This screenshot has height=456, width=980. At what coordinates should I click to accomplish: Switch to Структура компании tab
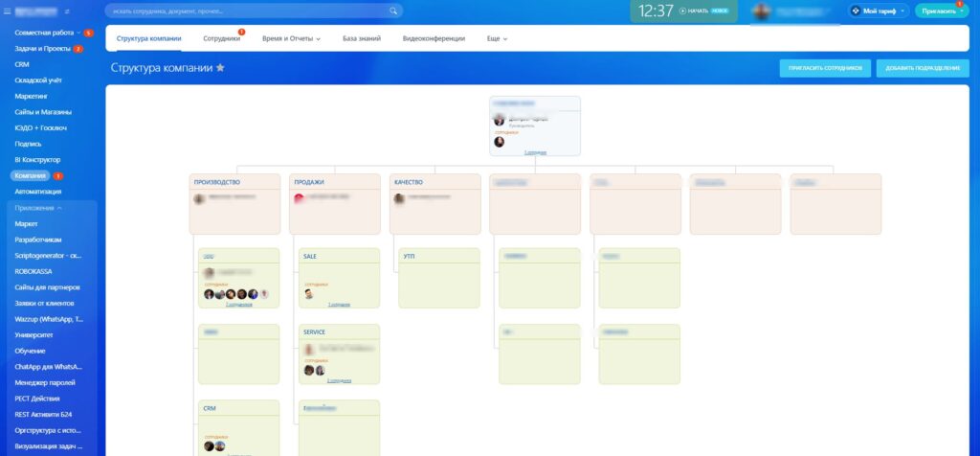pyautogui.click(x=148, y=38)
